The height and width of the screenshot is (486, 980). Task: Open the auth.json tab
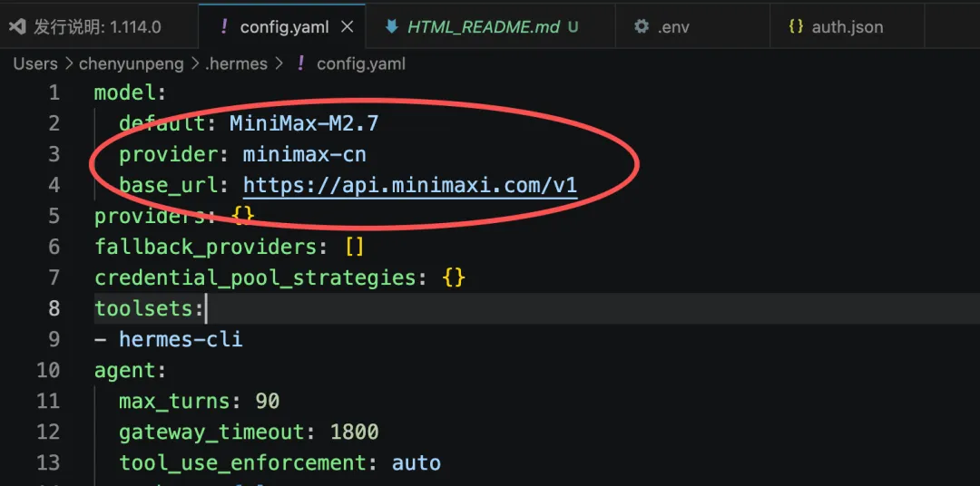(x=847, y=27)
